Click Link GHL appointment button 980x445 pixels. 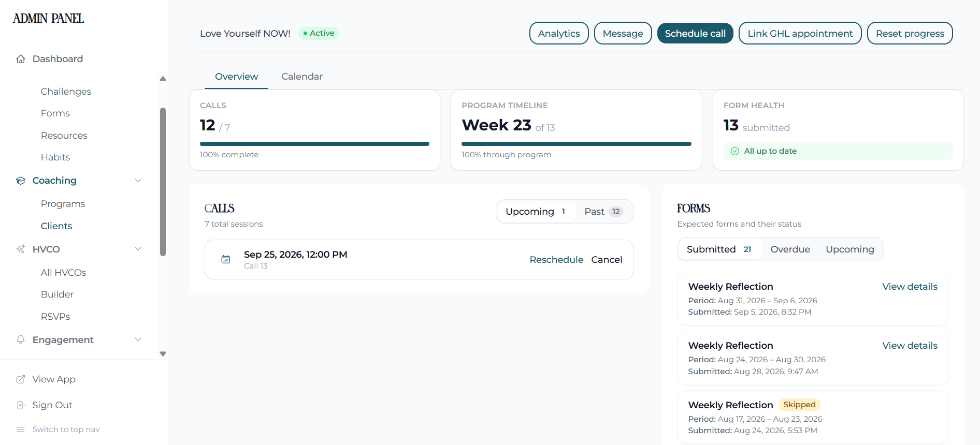(800, 33)
